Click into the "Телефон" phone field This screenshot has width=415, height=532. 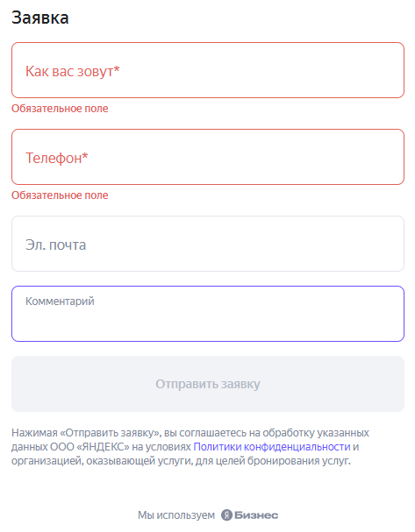point(208,157)
